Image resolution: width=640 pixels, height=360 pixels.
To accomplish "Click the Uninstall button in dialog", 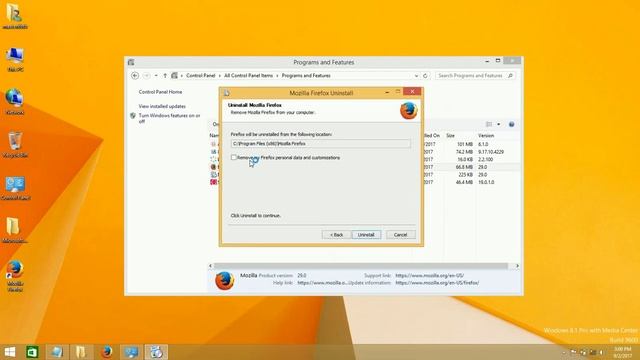I will click(x=366, y=235).
